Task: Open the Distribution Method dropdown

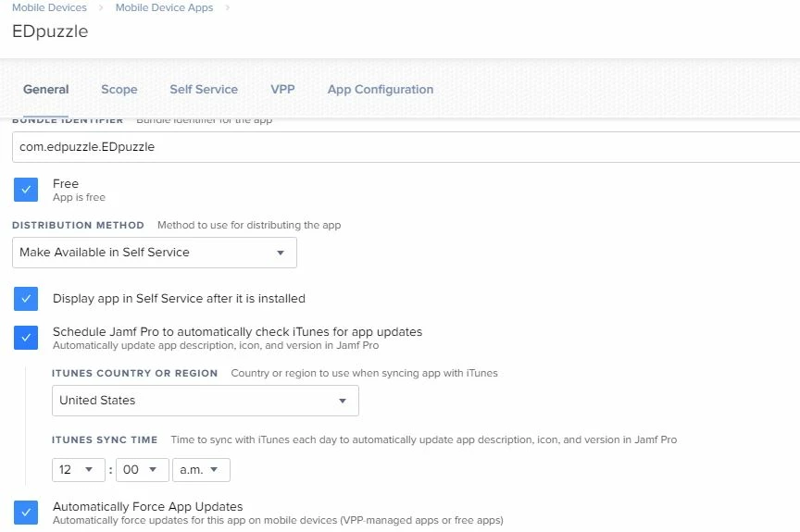Action: click(x=155, y=253)
